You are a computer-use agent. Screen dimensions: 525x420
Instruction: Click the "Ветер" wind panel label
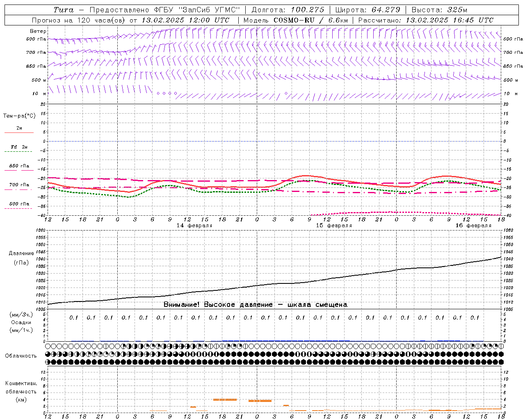[38, 31]
